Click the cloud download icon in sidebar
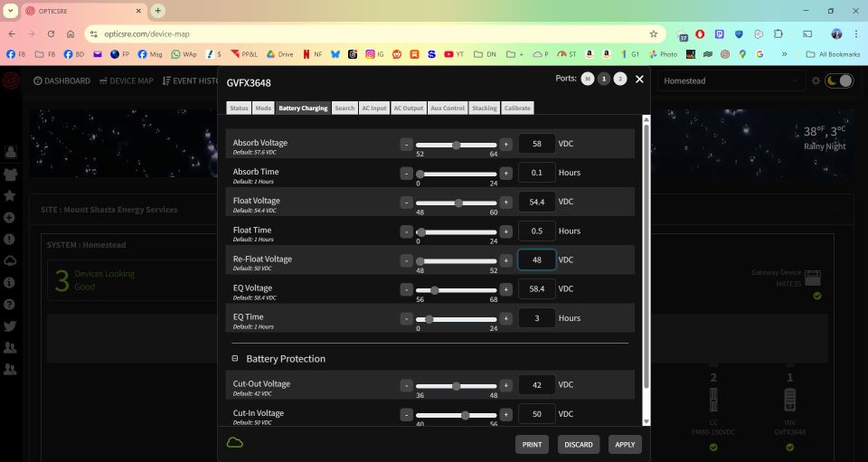 (x=10, y=260)
